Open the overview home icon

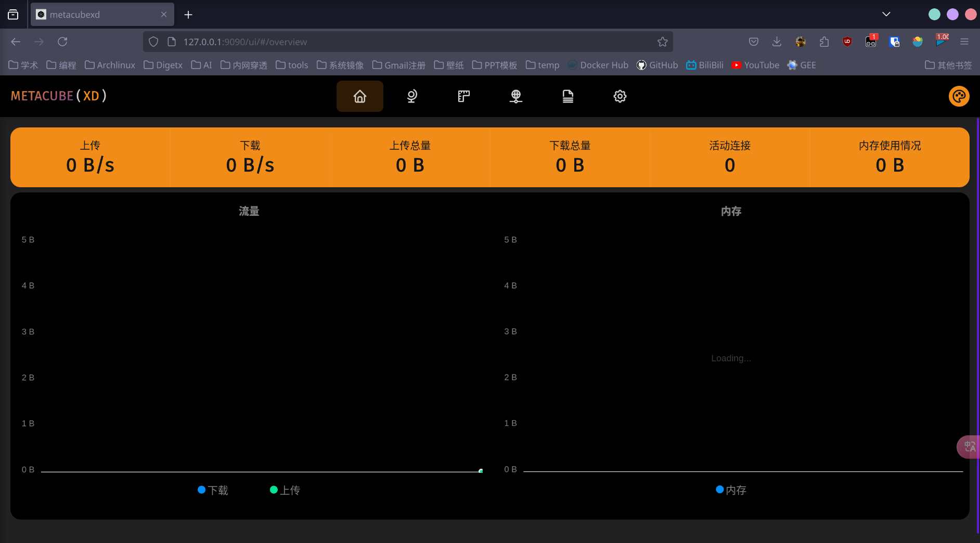pos(359,96)
